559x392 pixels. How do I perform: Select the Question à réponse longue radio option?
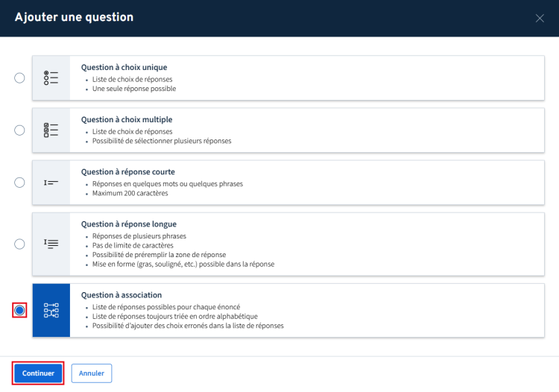point(19,243)
